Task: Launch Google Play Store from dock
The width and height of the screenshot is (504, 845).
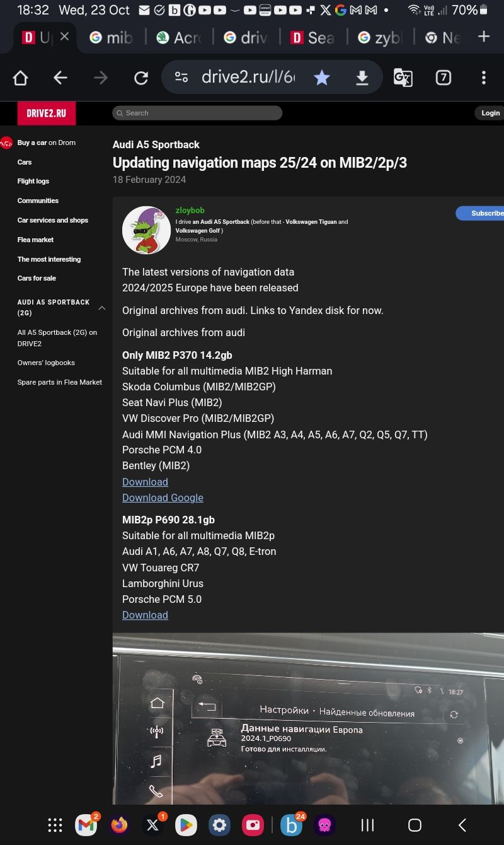Action: (186, 825)
